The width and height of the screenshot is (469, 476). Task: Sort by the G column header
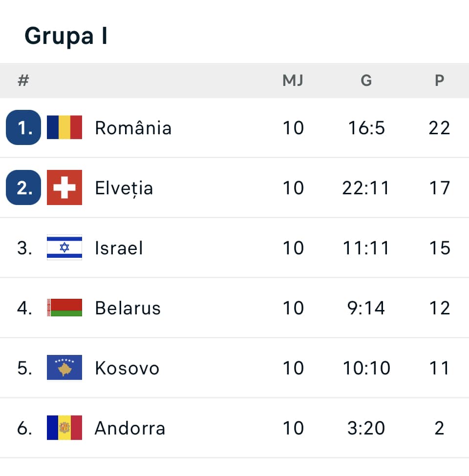(366, 81)
